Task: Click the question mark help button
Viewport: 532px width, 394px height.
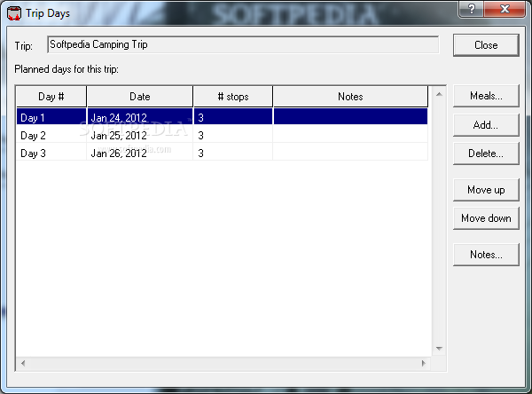Action: point(472,9)
